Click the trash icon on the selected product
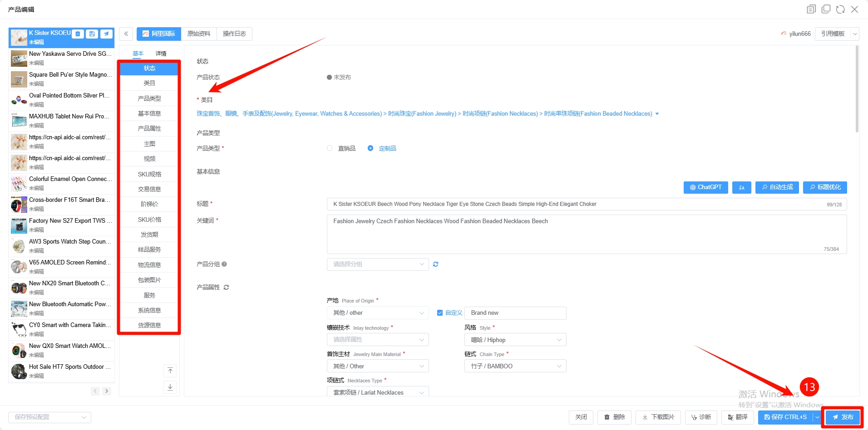868x430 pixels. (x=78, y=34)
